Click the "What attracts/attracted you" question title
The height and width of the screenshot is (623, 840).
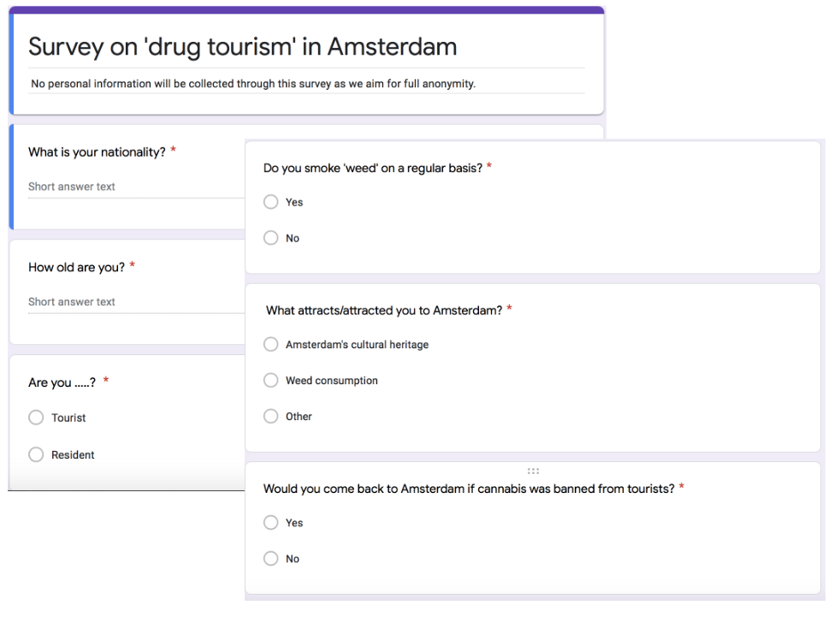pos(383,310)
